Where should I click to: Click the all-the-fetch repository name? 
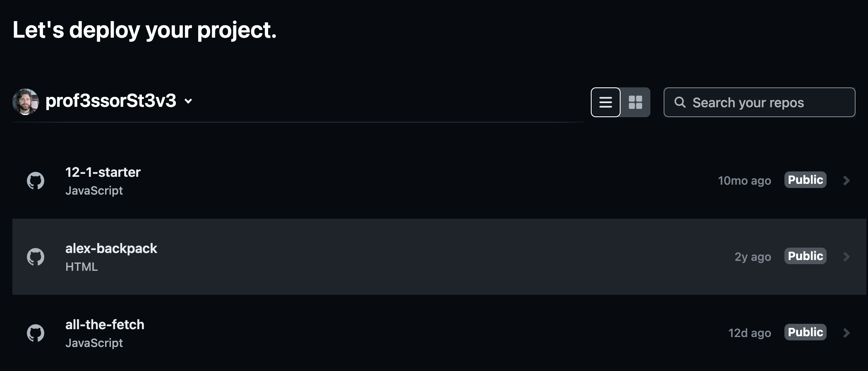point(105,325)
